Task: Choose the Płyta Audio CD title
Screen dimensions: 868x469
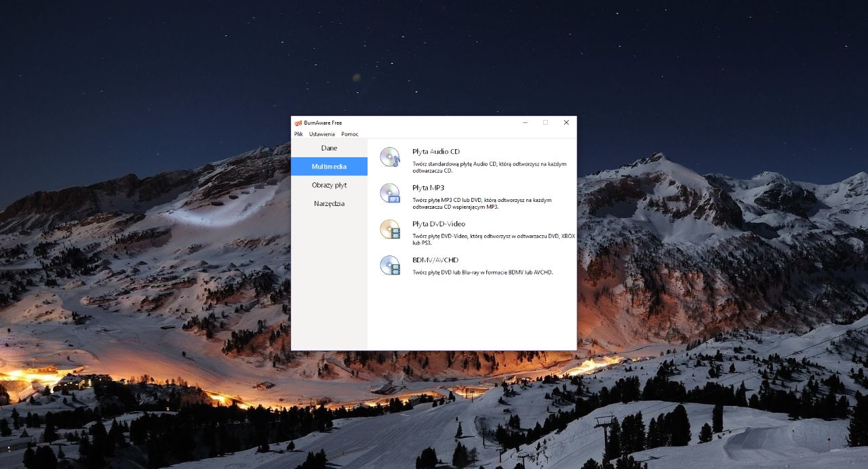Action: [x=436, y=152]
